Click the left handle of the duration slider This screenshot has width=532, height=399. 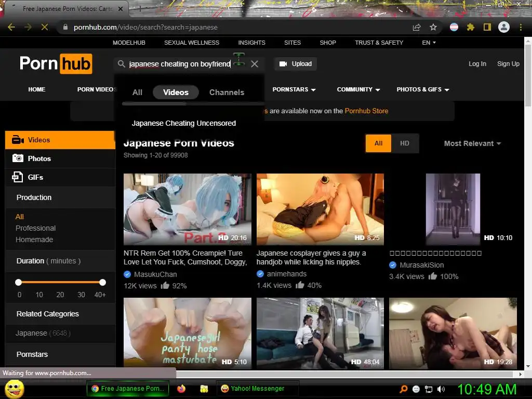click(x=19, y=282)
